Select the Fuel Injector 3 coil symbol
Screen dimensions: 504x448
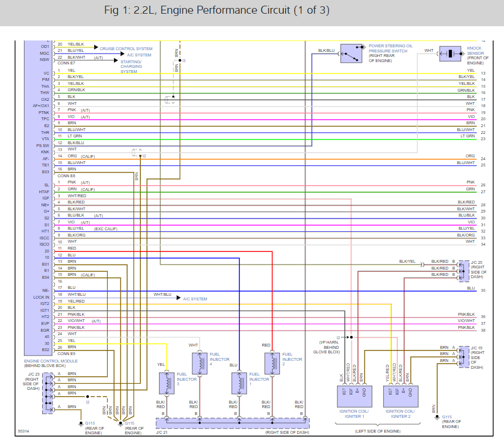tap(167, 383)
